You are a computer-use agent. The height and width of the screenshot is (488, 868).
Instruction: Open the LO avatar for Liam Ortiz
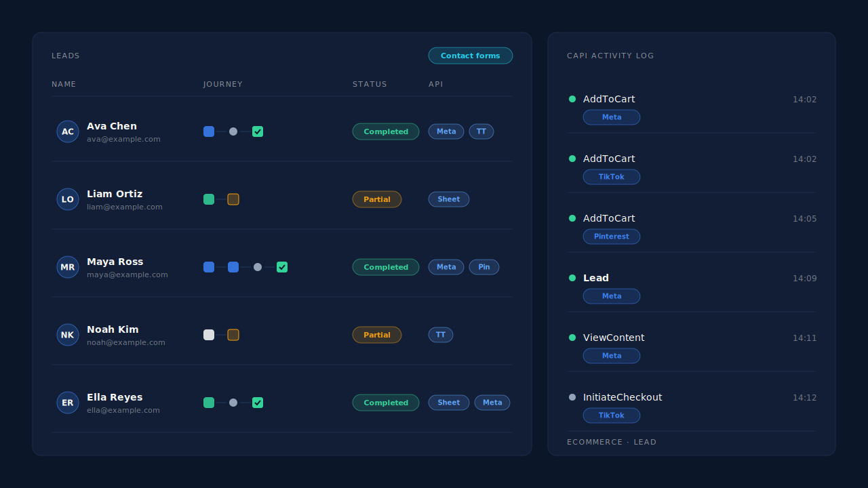[68, 199]
